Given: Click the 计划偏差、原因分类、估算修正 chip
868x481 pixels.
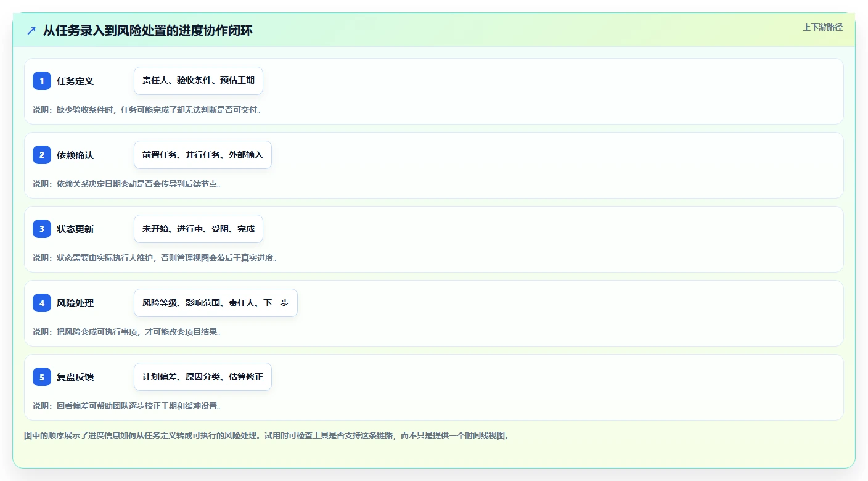Looking at the screenshot, I should click(x=203, y=377).
